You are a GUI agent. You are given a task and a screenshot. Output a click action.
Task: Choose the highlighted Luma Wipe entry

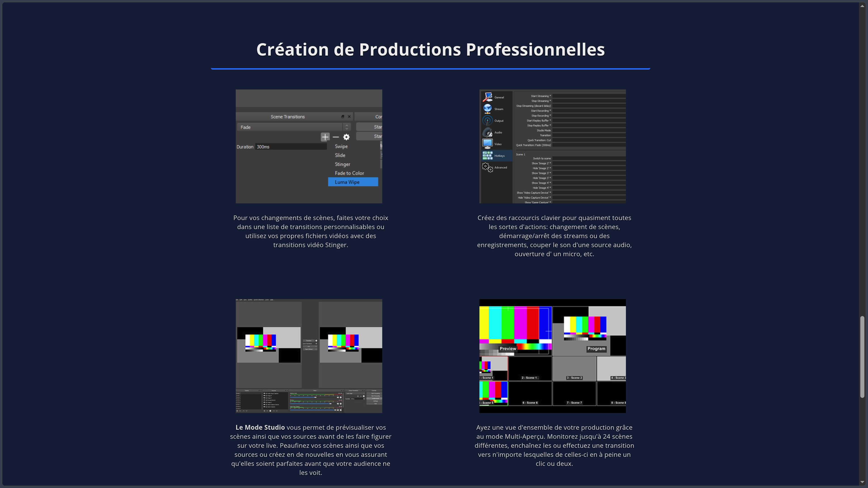(353, 182)
